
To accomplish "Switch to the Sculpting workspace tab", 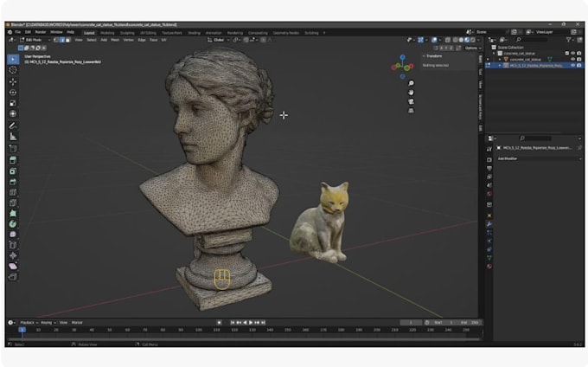I will tap(127, 33).
